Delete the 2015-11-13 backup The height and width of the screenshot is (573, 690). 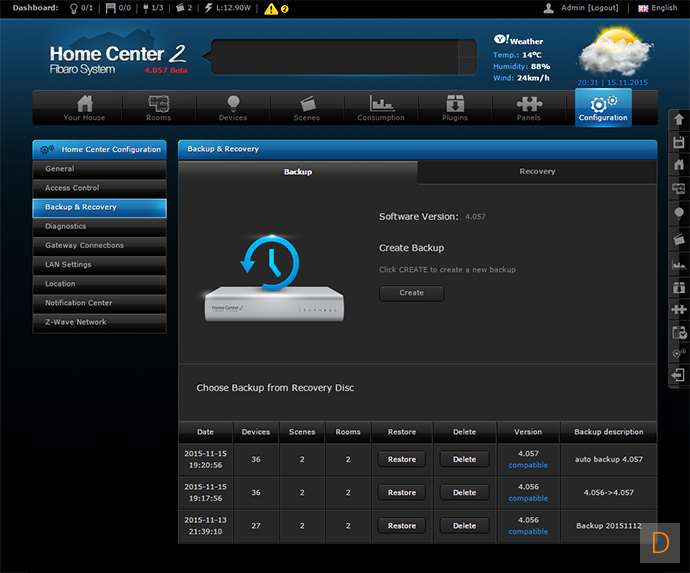pos(465,526)
